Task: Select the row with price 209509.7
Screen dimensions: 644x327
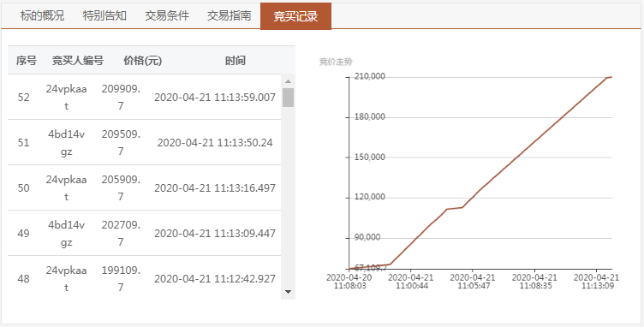Action: coord(145,142)
